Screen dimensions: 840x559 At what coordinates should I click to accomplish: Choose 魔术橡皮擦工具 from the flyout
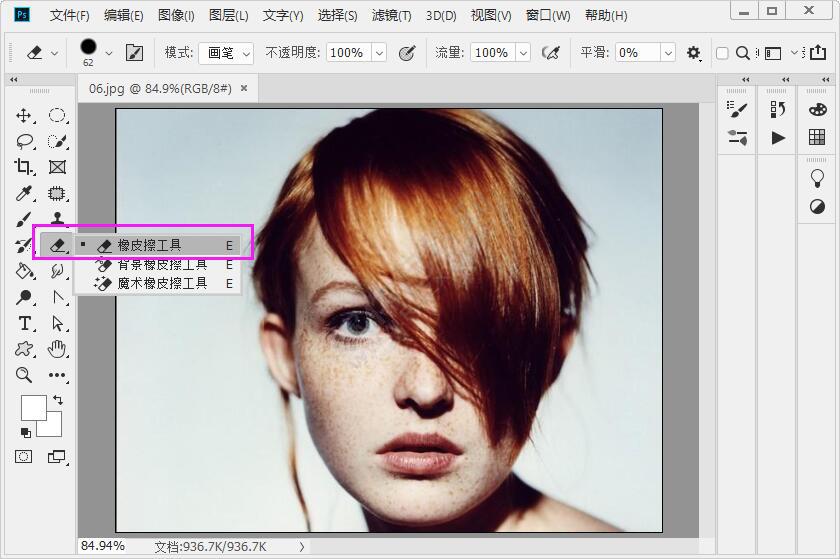[x=162, y=284]
